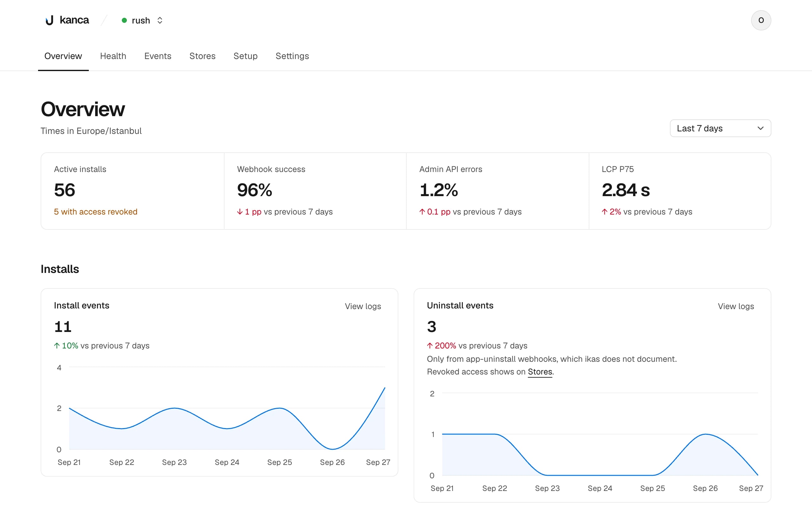Click the green up arrow next to 10%

[57, 346]
